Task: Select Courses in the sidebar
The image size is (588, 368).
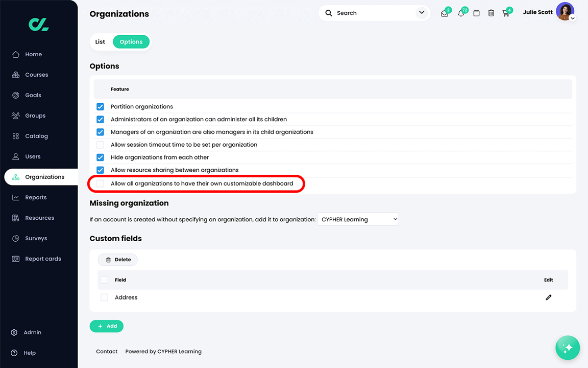Action: click(x=36, y=75)
